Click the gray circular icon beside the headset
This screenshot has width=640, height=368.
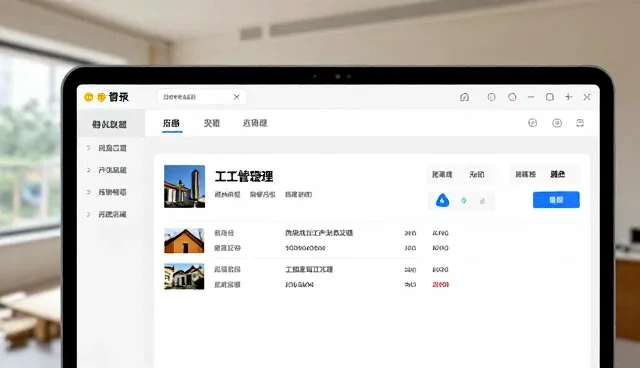coord(491,97)
